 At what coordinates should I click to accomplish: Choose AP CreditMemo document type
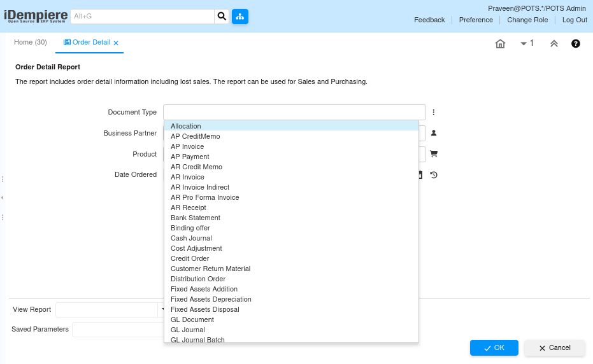[291, 136]
